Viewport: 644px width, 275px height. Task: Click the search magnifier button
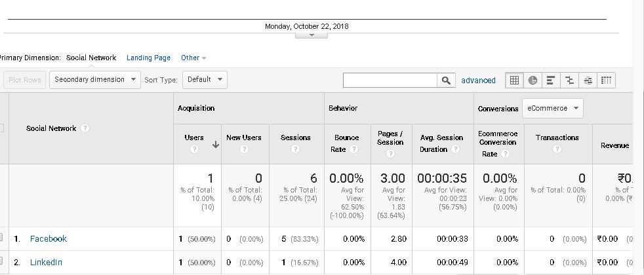coord(446,80)
